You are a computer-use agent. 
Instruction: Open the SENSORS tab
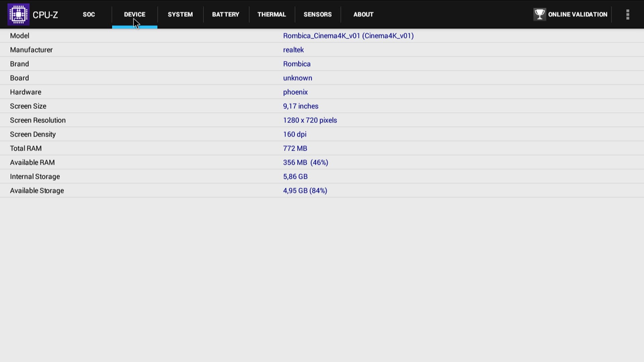tap(317, 14)
